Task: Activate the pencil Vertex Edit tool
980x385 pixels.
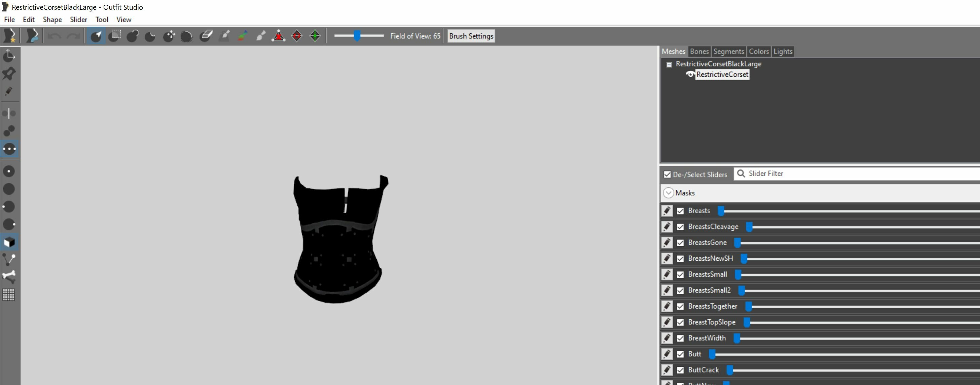Action: [9, 91]
